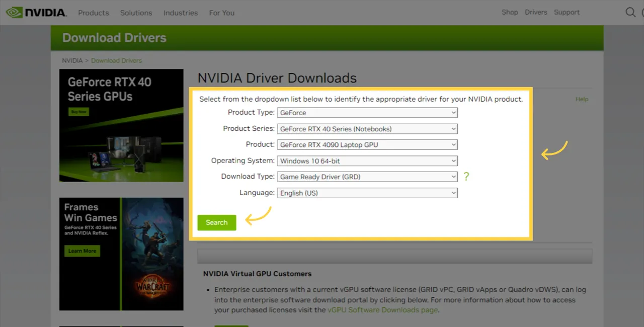
Task: Open the Drivers link in header
Action: point(536,12)
